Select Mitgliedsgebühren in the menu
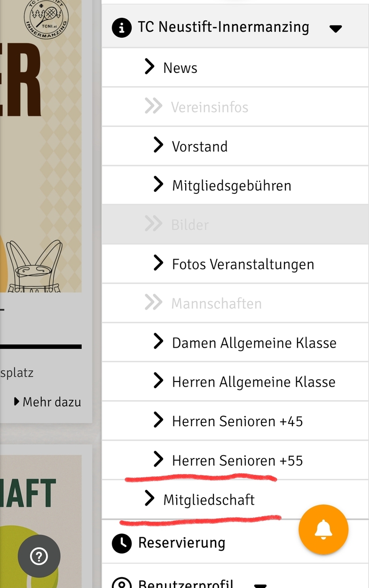This screenshot has height=588, width=369. pyautogui.click(x=231, y=185)
